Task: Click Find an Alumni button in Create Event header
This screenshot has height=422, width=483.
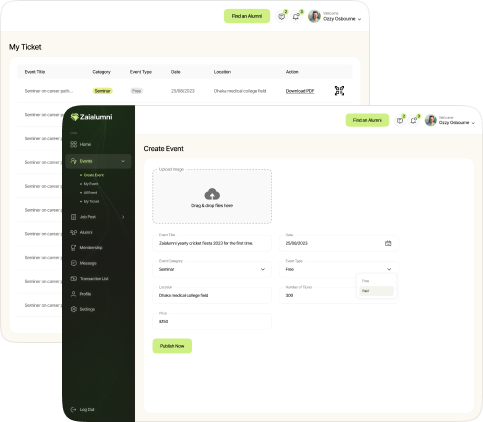Action: pos(367,120)
